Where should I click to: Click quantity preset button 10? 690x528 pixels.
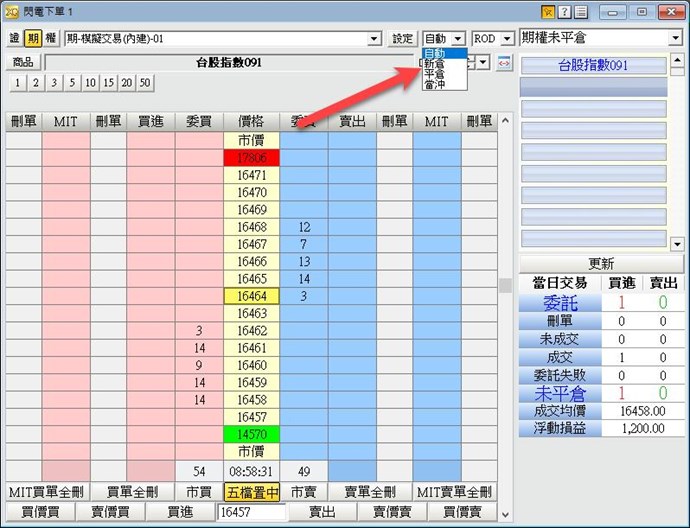click(x=90, y=82)
